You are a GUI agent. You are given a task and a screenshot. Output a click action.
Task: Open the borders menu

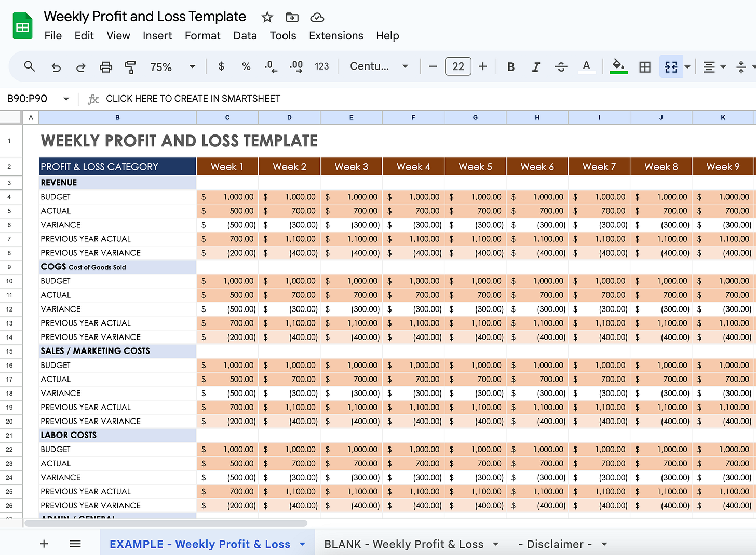pos(645,66)
